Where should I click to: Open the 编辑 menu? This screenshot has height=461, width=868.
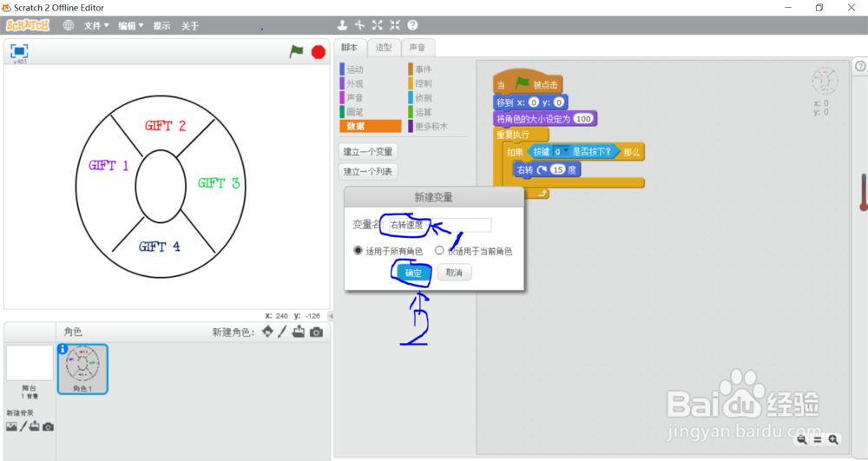tap(131, 25)
